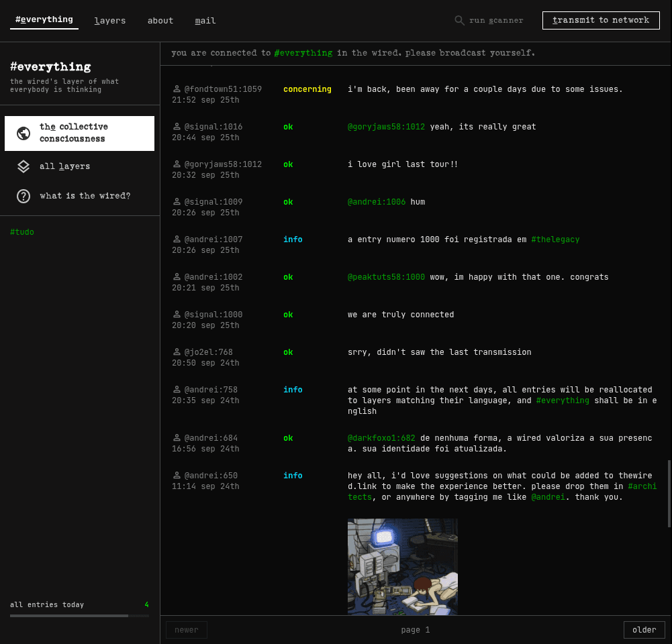
Task: Click user icon beside @andrei:650
Action: point(177,476)
